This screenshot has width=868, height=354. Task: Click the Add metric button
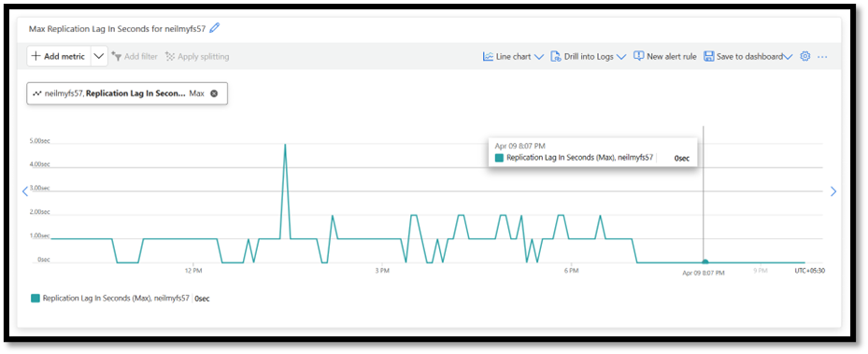(x=59, y=56)
